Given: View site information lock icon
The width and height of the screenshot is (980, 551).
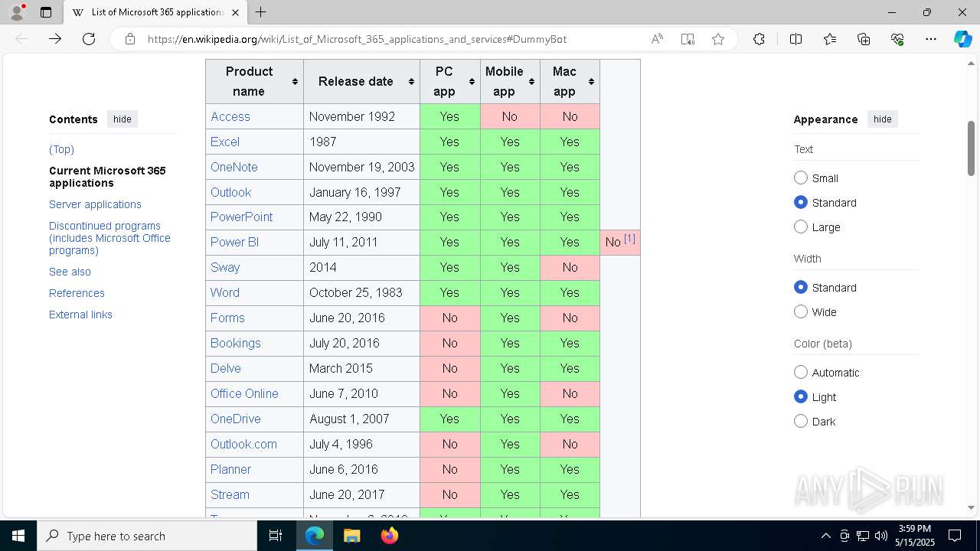Looking at the screenshot, I should click(x=130, y=39).
